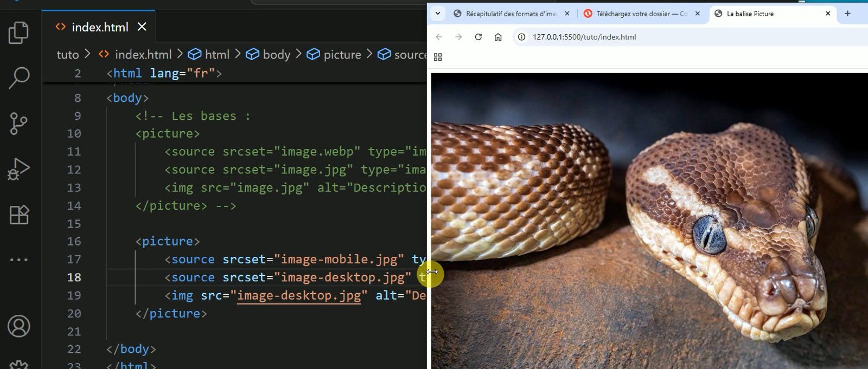
Task: Open the Run and Debug view
Action: [19, 169]
